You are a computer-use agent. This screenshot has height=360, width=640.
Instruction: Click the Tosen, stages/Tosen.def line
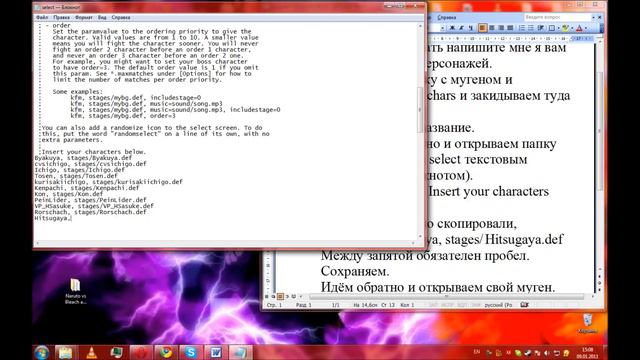coord(76,176)
